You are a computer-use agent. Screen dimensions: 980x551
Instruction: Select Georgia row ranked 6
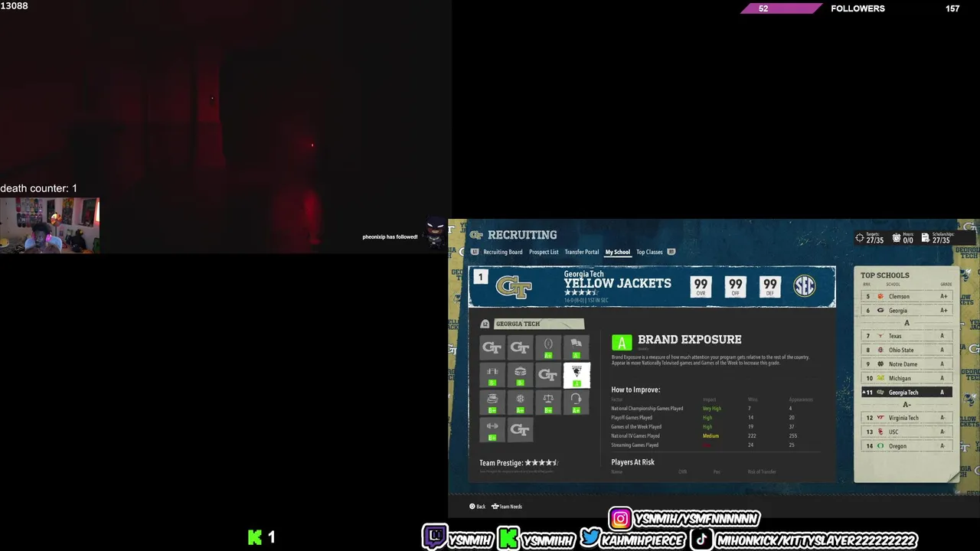(907, 310)
